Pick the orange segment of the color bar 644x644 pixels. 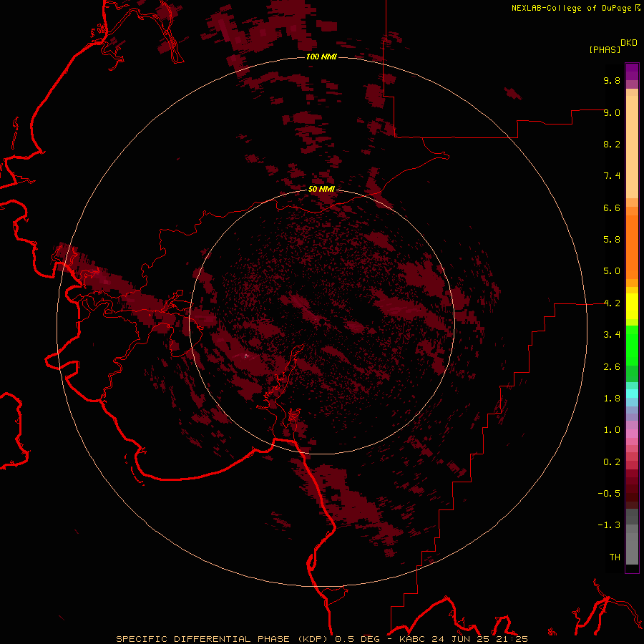coord(632,247)
